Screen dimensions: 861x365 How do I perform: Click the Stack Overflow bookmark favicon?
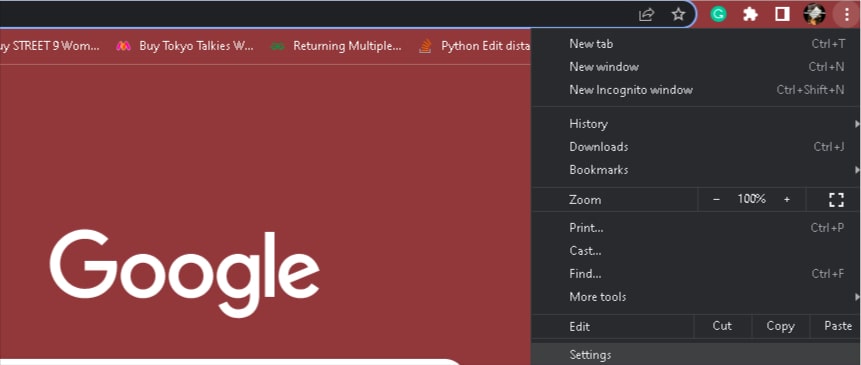[x=425, y=46]
